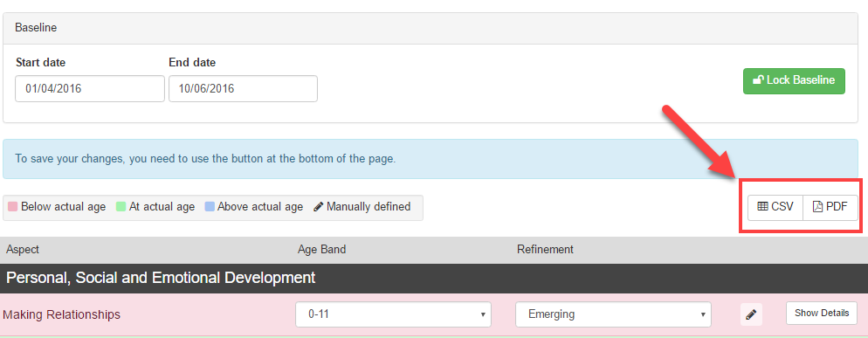
Task: Click the Refinement column header
Action: (545, 249)
